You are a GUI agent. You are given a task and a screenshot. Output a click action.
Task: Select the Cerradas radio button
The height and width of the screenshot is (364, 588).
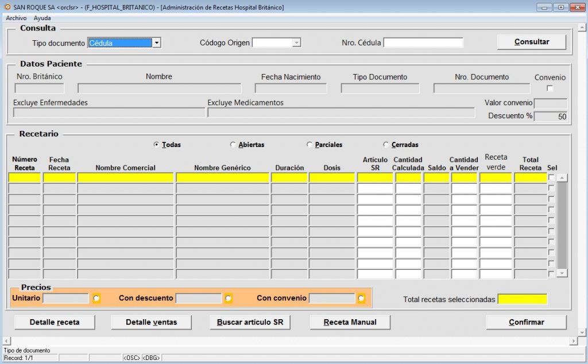386,145
